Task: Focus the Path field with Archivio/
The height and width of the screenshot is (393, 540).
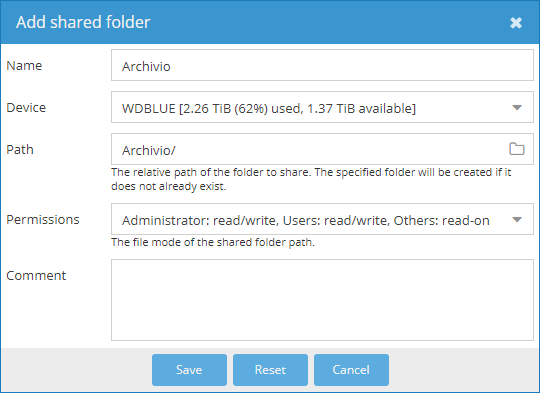Action: click(x=322, y=149)
